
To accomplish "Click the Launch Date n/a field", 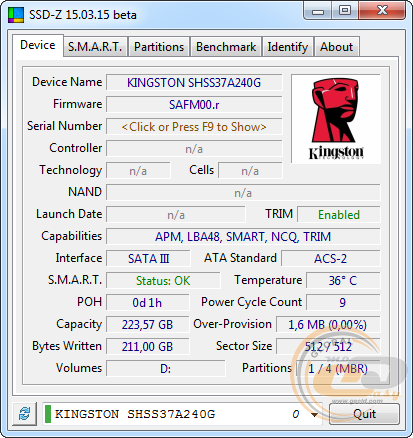I will (x=176, y=215).
